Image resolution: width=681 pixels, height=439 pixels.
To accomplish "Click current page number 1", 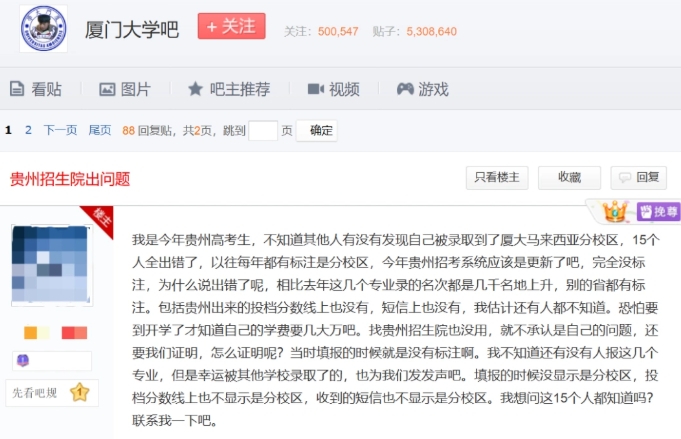I will click(x=8, y=130).
